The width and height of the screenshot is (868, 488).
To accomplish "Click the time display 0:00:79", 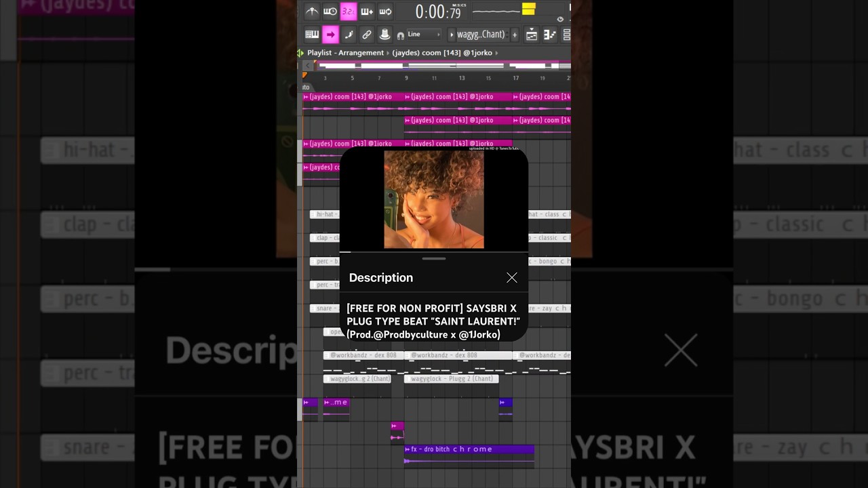I will click(438, 12).
